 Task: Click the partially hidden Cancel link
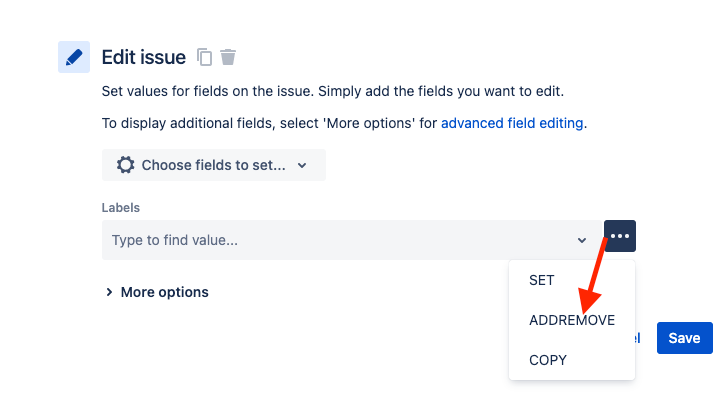pyautogui.click(x=638, y=338)
